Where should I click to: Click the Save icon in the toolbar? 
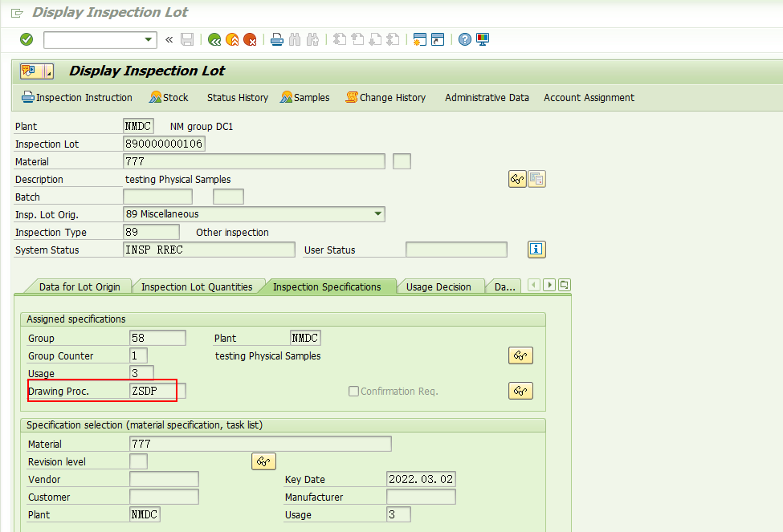186,39
